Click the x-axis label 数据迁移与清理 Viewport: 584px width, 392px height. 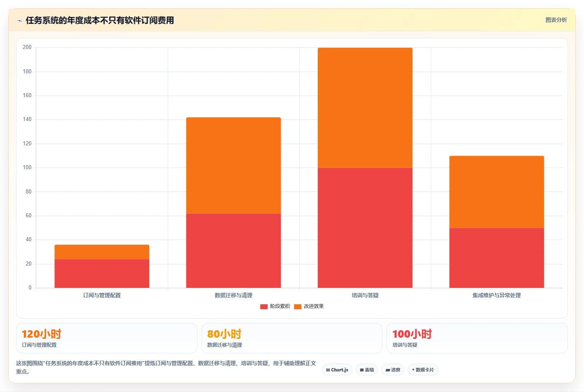pos(233,295)
